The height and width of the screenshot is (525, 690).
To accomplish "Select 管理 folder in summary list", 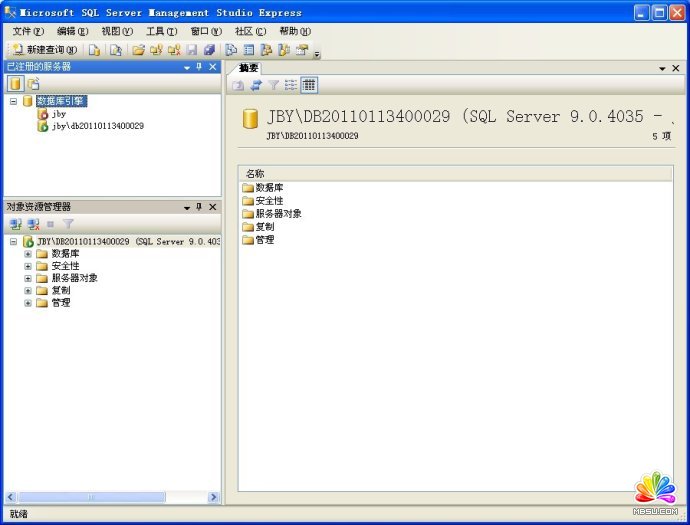I will click(x=258, y=240).
